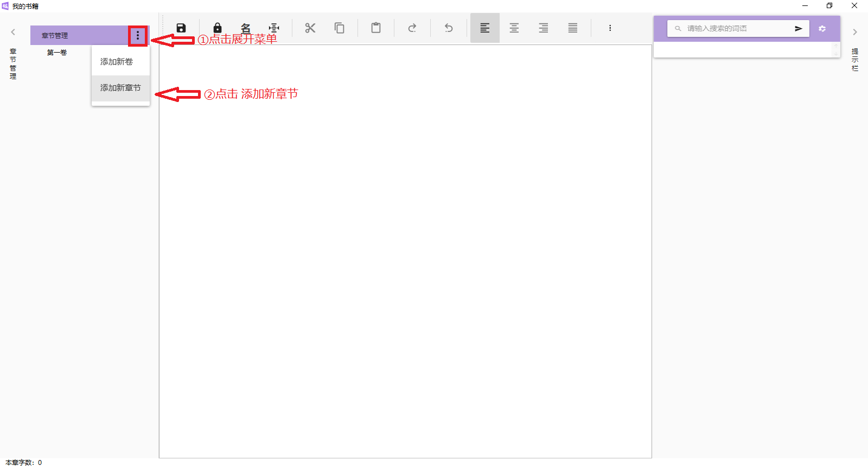This screenshot has height=466, width=868.
Task: Click the cut (scissors) icon
Action: (x=310, y=28)
